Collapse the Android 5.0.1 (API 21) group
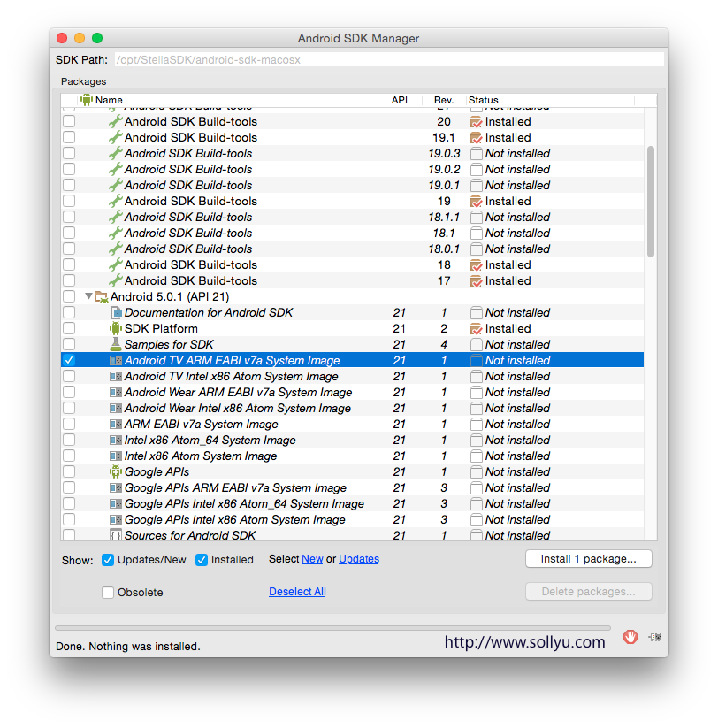The height and width of the screenshot is (728, 718). pos(88,295)
